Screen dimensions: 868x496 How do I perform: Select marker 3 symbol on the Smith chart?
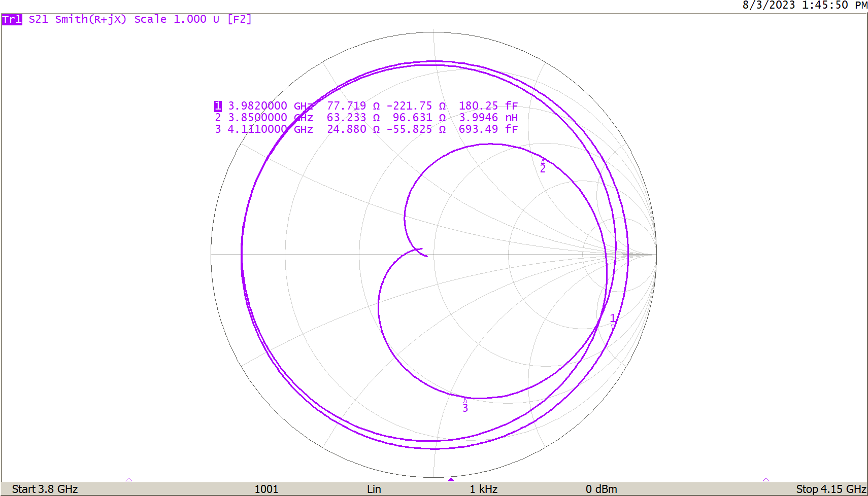465,404
